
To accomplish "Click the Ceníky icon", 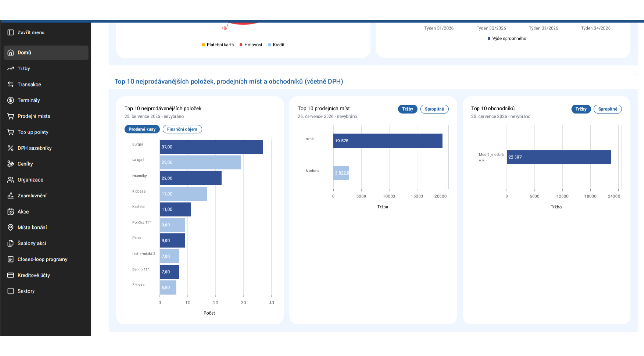I will (11, 164).
